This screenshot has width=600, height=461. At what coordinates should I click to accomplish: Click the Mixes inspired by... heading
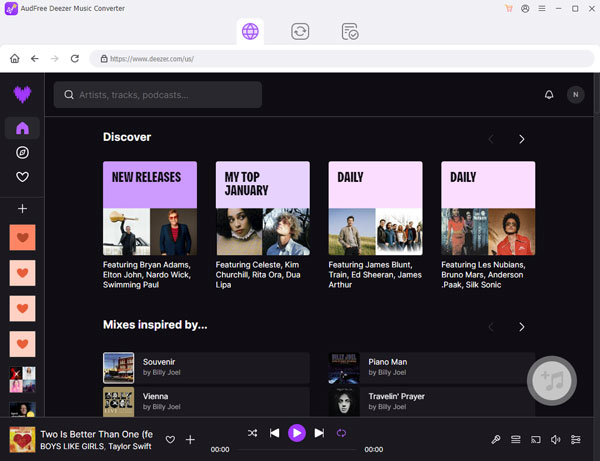(x=155, y=325)
